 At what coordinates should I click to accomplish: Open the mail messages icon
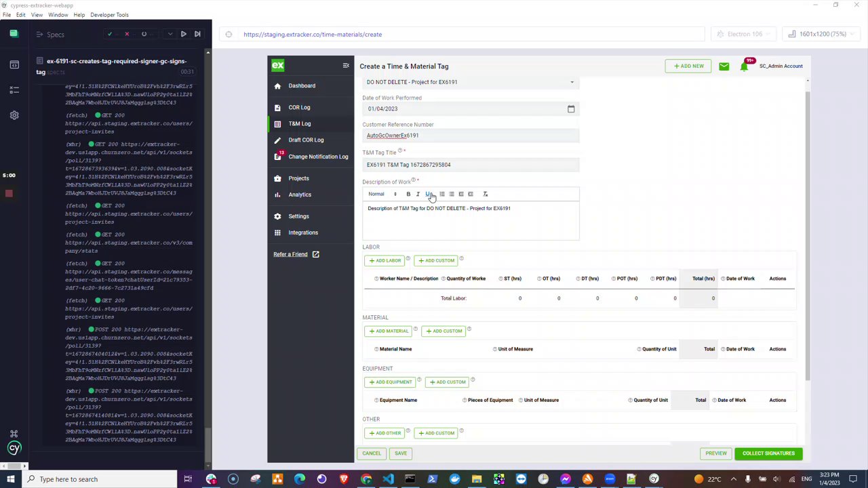click(x=724, y=66)
